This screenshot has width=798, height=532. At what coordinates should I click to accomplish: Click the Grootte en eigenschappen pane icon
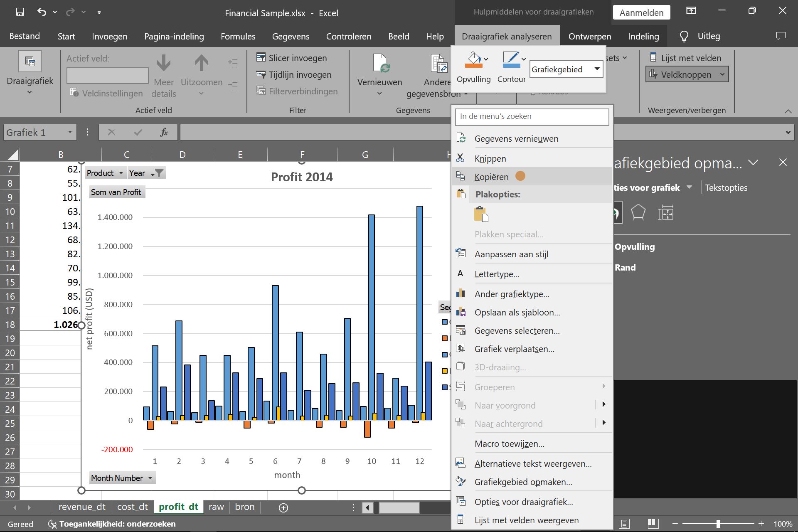[665, 213]
